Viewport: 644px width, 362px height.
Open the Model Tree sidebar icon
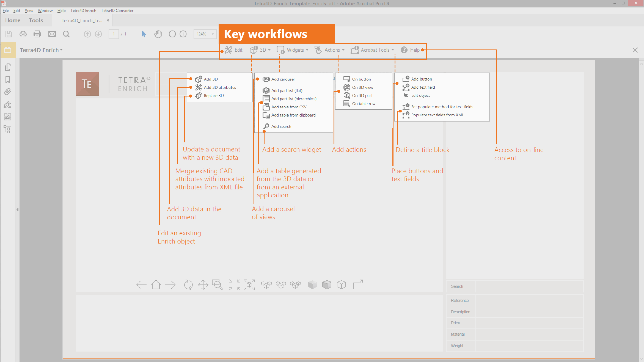8,129
